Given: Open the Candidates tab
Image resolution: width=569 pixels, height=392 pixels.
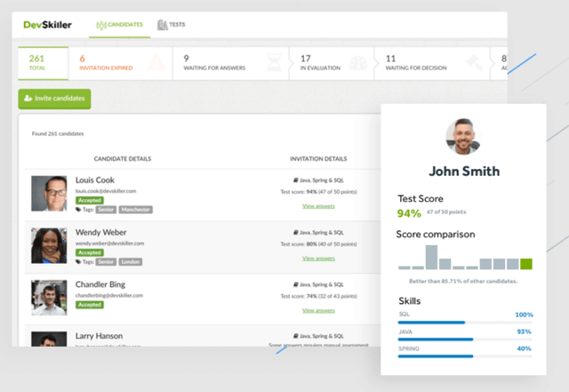Looking at the screenshot, I should tap(121, 25).
